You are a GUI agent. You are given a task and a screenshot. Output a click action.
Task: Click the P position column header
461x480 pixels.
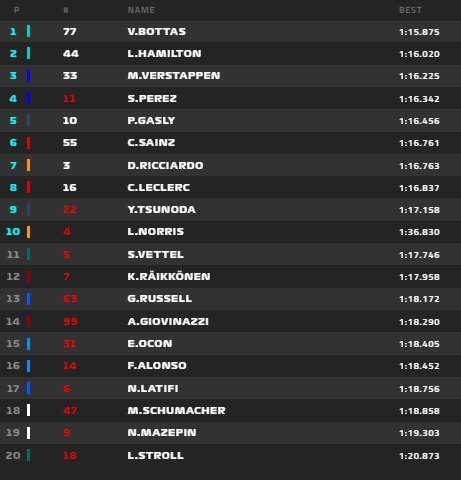(x=17, y=10)
